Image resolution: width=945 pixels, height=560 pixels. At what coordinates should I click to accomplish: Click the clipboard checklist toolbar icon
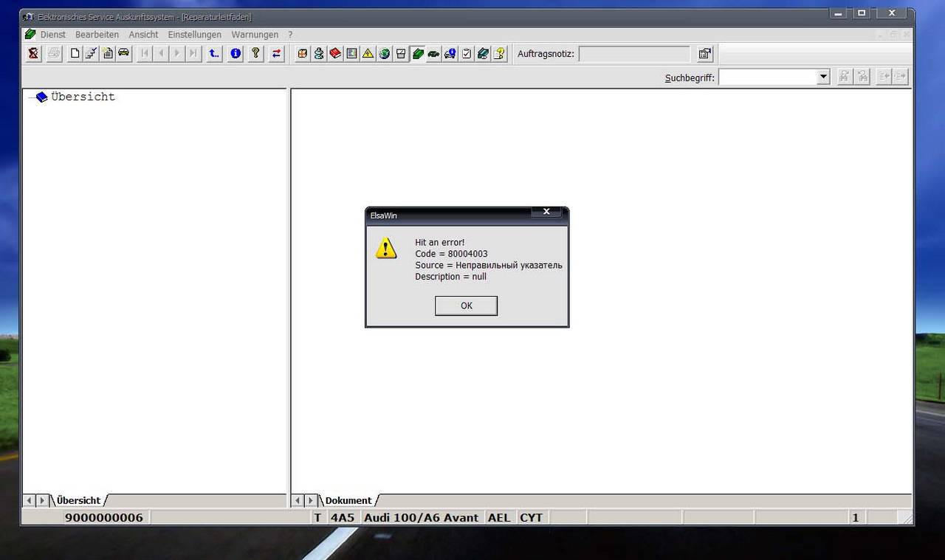[467, 53]
